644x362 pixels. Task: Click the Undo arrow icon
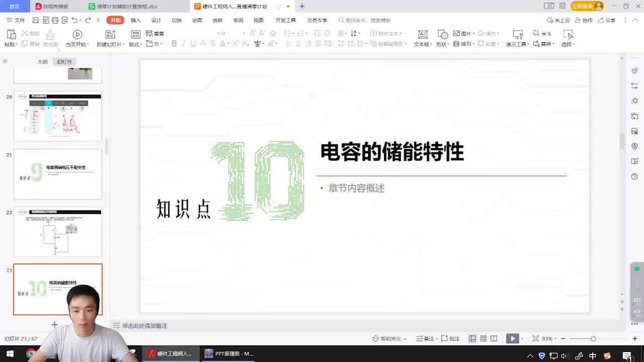[x=74, y=20]
